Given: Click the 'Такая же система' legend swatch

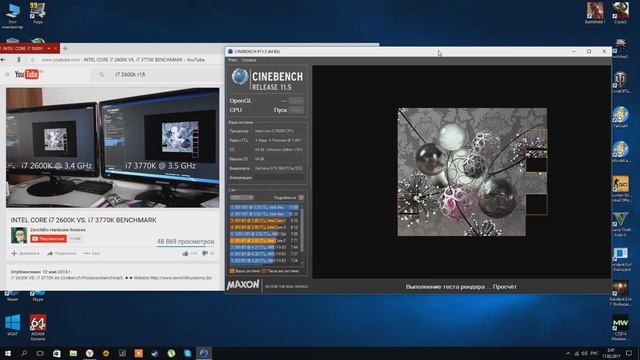Looking at the screenshot, I should tap(264, 271).
